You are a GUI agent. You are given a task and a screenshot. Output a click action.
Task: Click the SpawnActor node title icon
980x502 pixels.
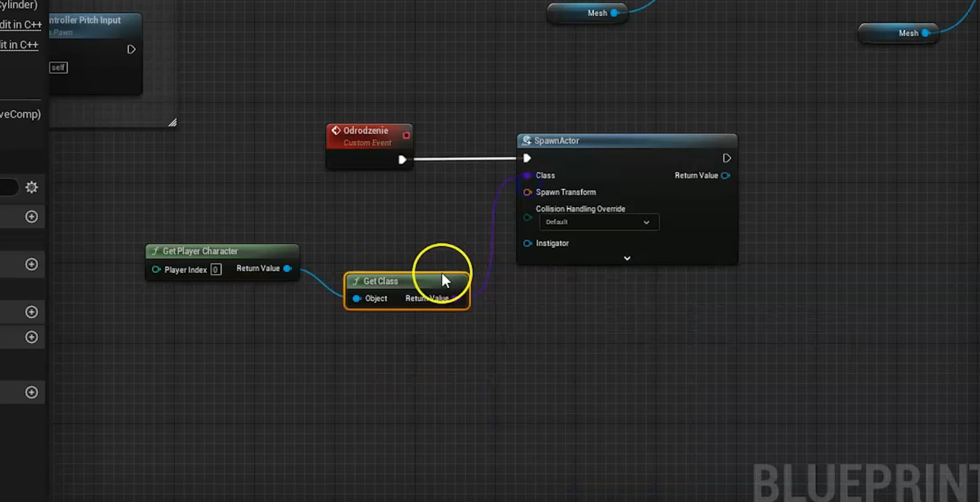[526, 140]
